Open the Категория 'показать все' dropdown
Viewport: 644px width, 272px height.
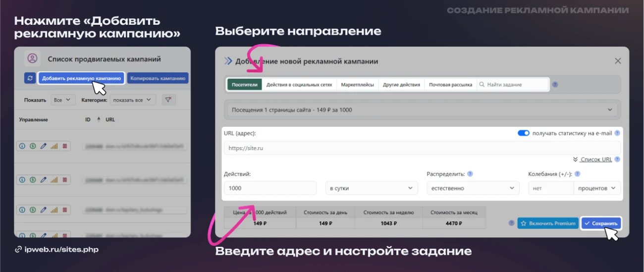[x=132, y=100]
